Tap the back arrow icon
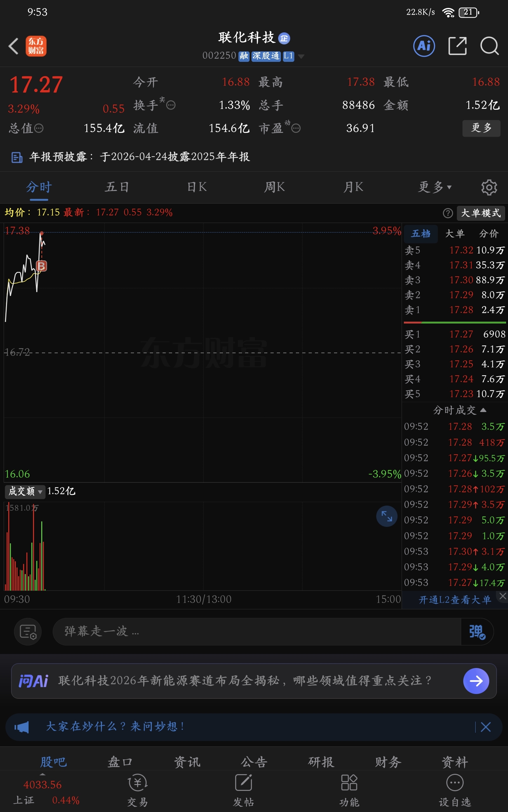Viewport: 508px width, 812px height. coord(13,46)
